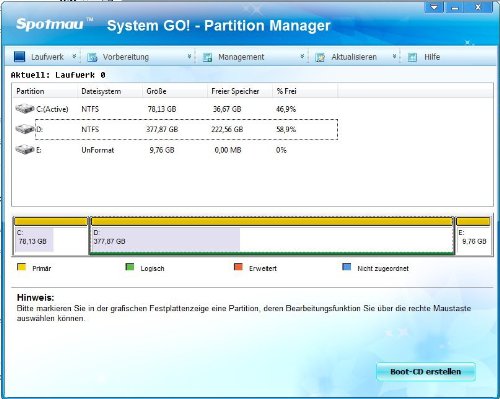Click the 78,13 GB size cell
The width and height of the screenshot is (500, 399).
pyautogui.click(x=162, y=109)
